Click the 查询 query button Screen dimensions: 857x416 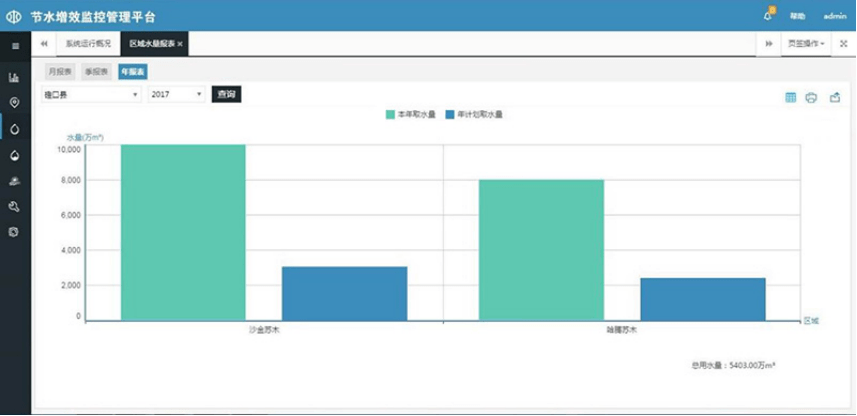226,94
